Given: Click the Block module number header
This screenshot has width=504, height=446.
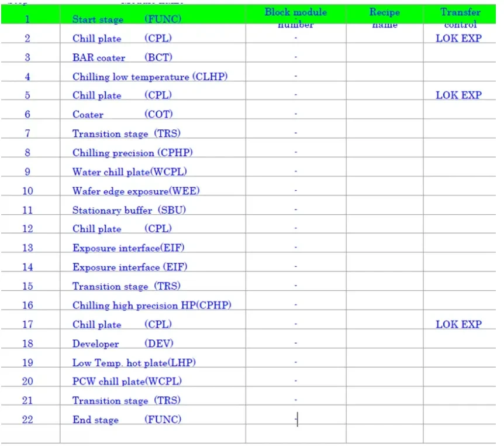Looking at the screenshot, I should tap(296, 18).
